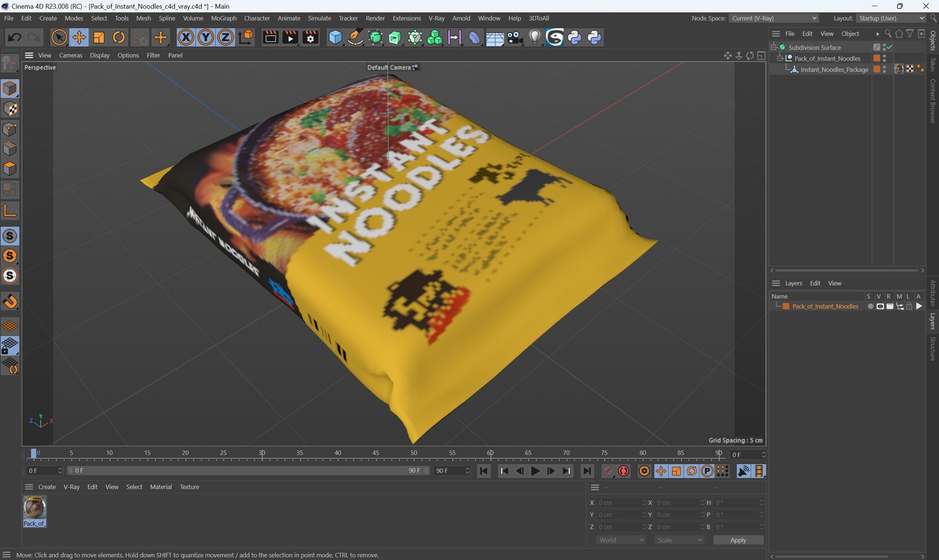Screen dimensions: 939x560
Task: Select Edges mode in left toolbar
Action: pyautogui.click(x=10, y=149)
